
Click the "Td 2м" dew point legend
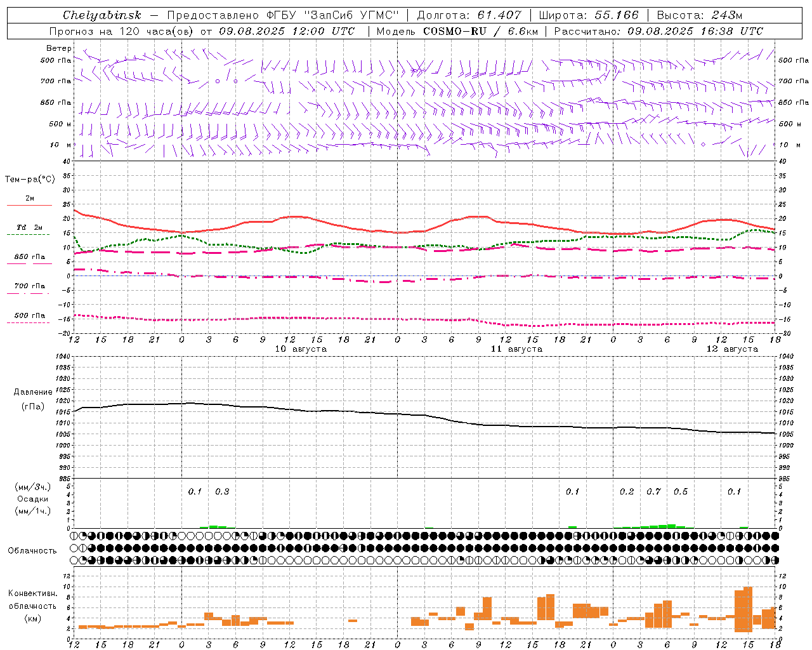click(x=29, y=228)
